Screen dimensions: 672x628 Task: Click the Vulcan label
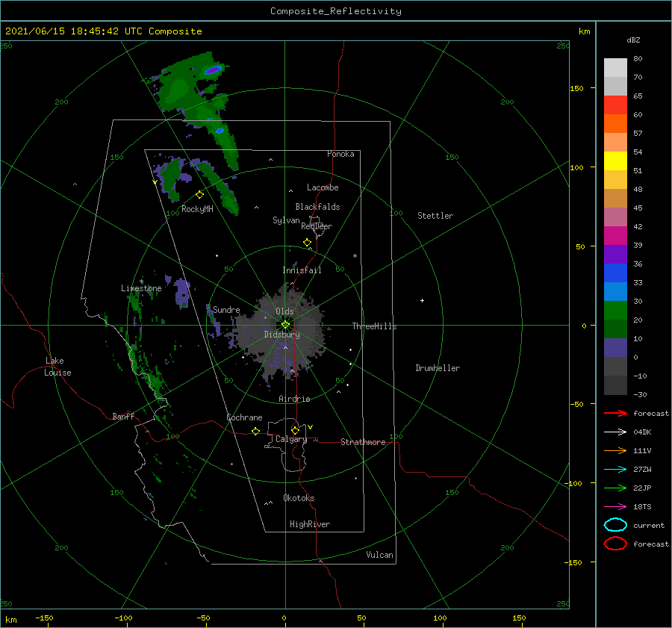[x=380, y=555]
